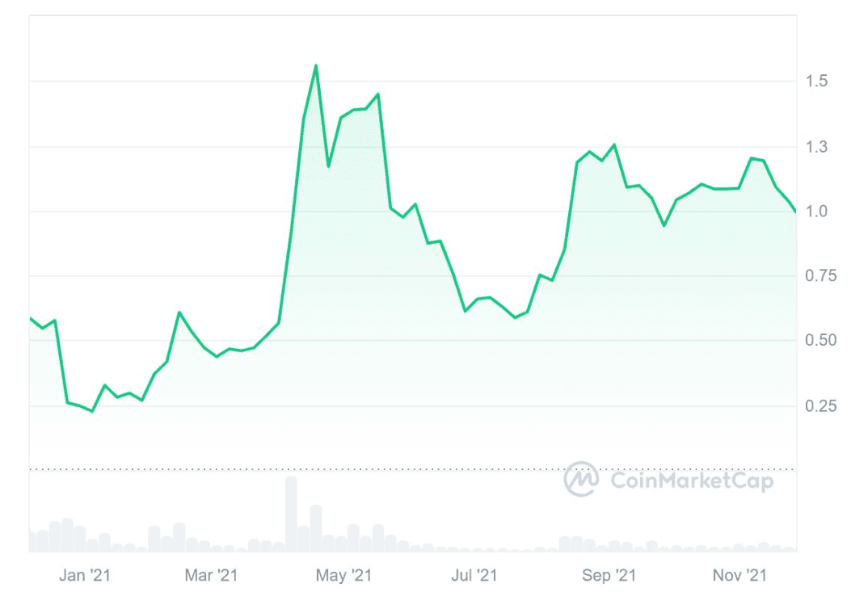Select the Jul '21 axis label

click(474, 575)
